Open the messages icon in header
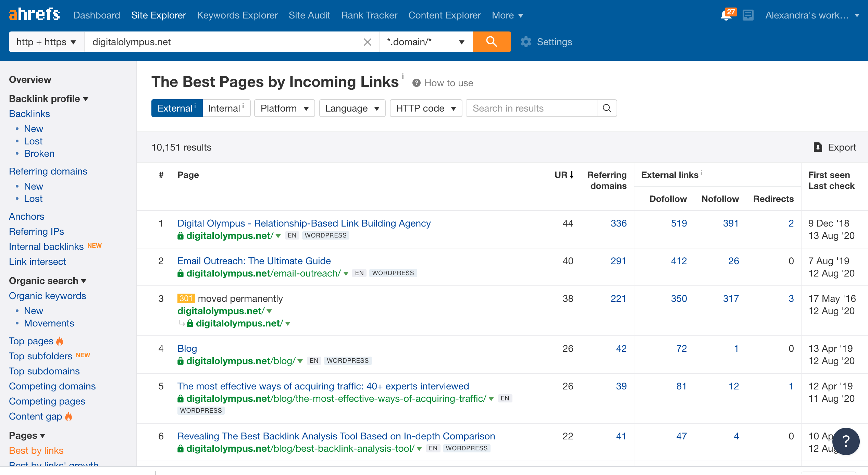868x475 pixels. [x=748, y=15]
